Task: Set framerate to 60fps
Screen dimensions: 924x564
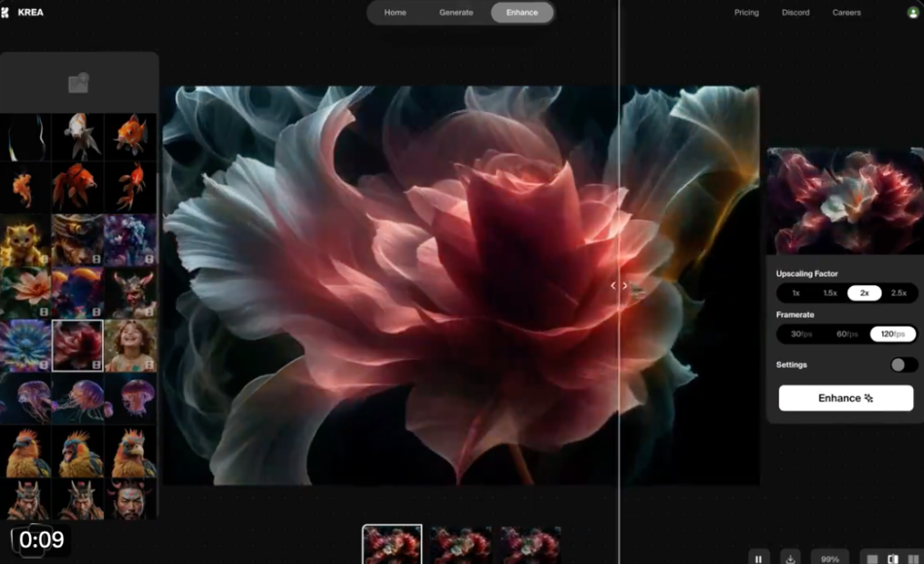Action: [847, 335]
